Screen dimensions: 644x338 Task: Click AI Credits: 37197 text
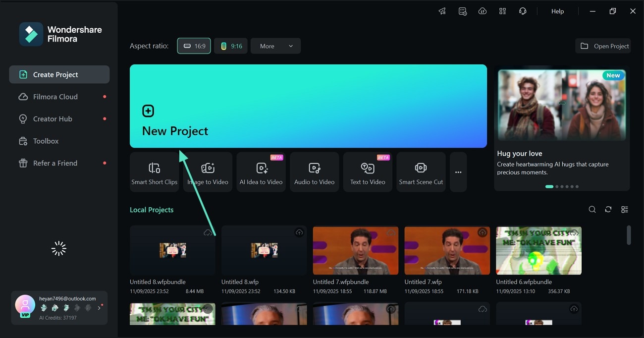pos(58,318)
